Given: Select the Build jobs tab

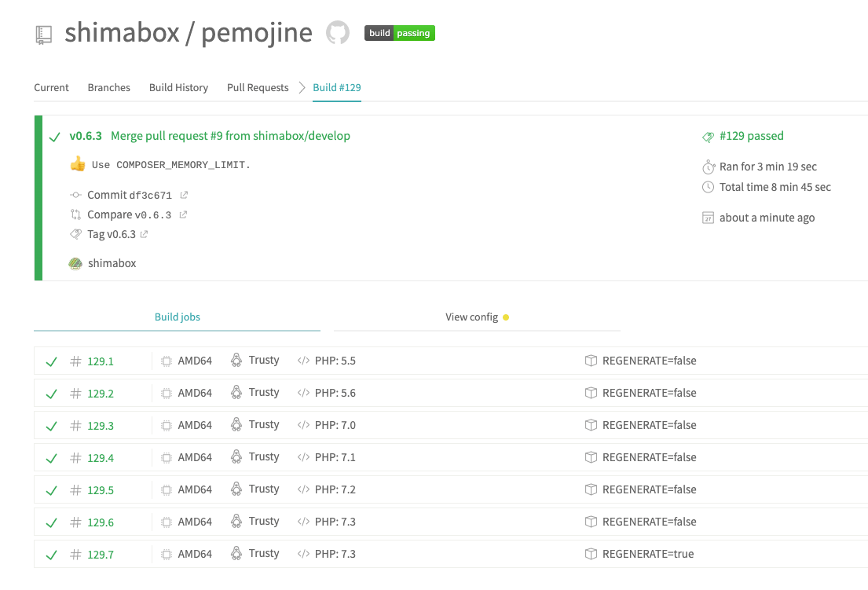Looking at the screenshot, I should click(x=177, y=317).
